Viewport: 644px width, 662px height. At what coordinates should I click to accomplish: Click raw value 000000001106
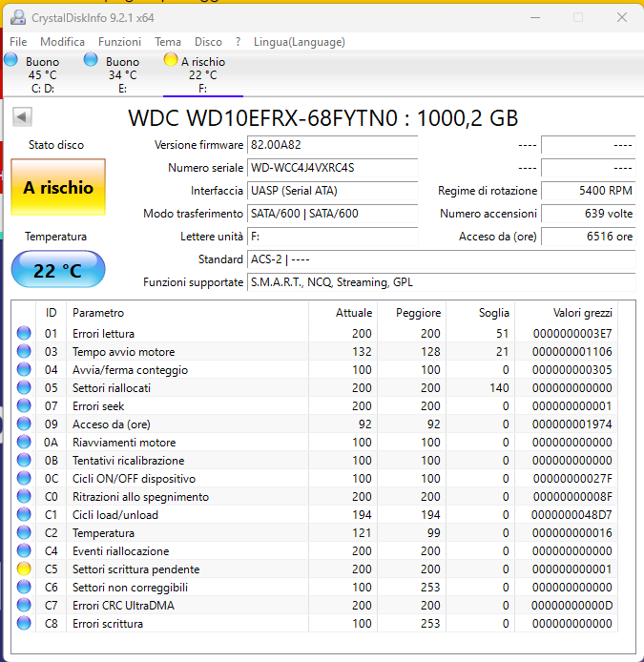click(571, 352)
